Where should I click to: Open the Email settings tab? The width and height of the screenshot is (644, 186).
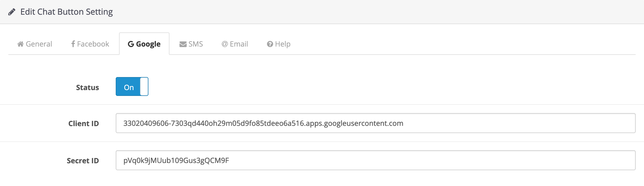tap(239, 44)
